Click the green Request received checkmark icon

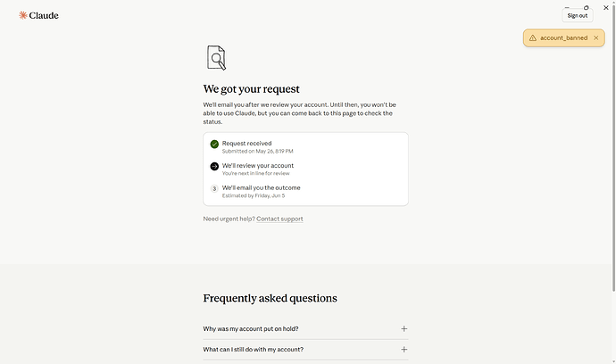214,145
